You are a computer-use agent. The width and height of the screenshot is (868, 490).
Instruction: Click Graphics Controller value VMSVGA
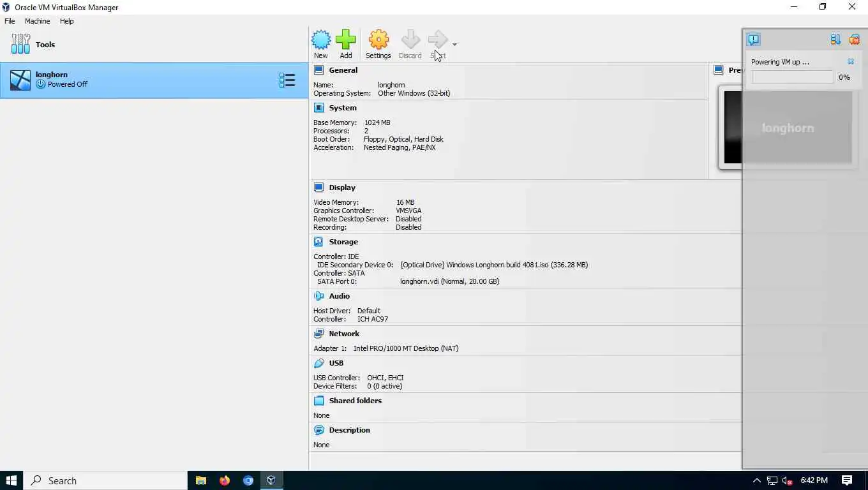pos(408,211)
